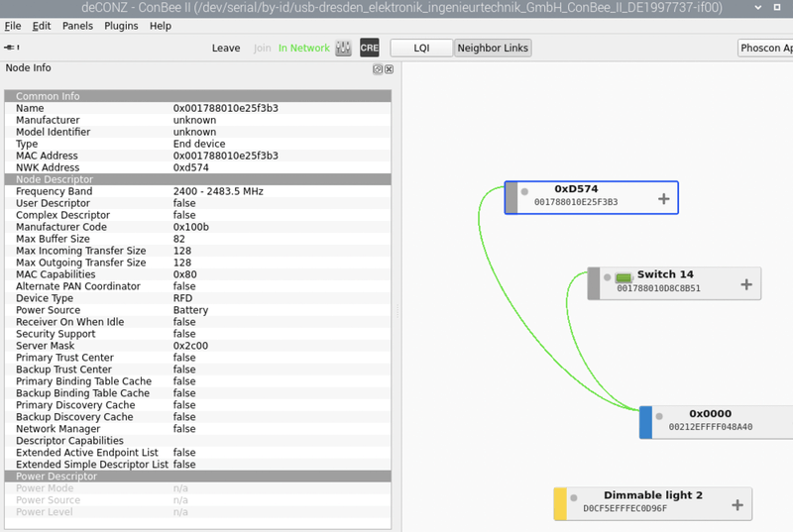
Task: Expand the Switch 14 node with plus
Action: [746, 284]
